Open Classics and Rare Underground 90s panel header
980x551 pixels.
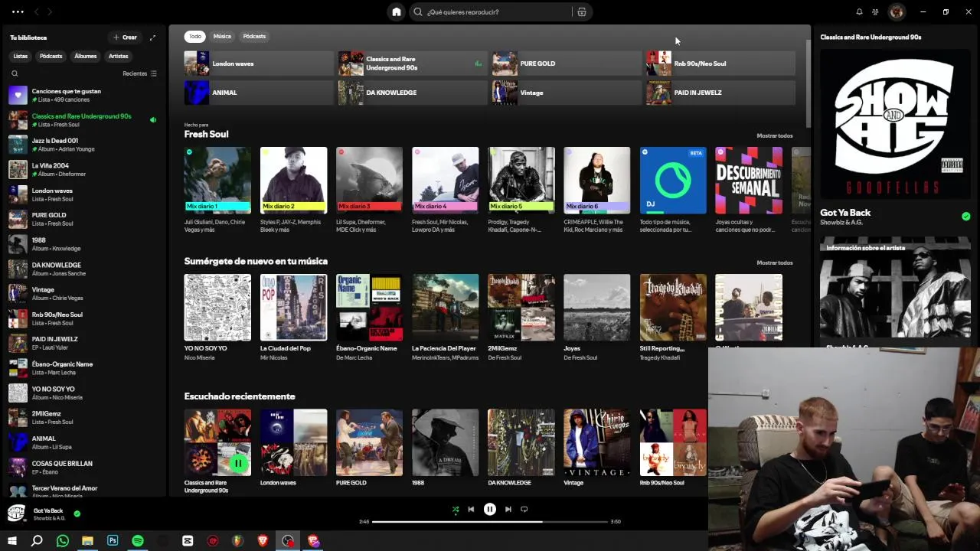[x=871, y=37]
